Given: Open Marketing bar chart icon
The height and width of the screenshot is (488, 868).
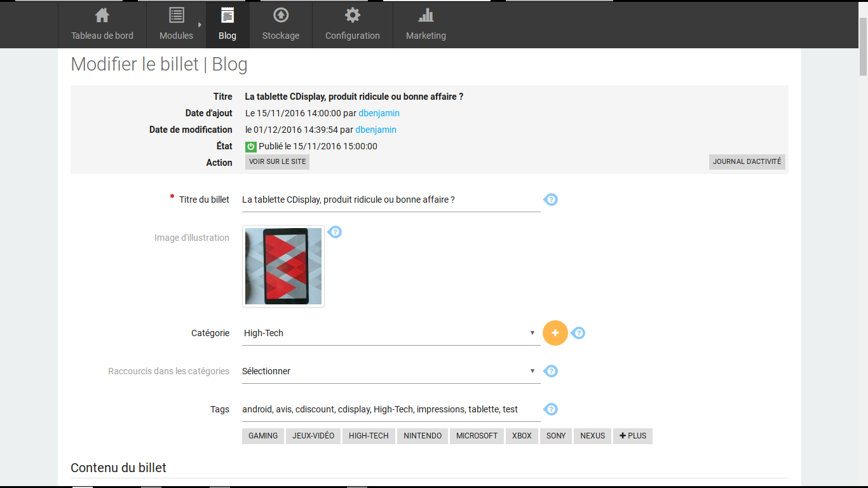Looking at the screenshot, I should coord(426,15).
